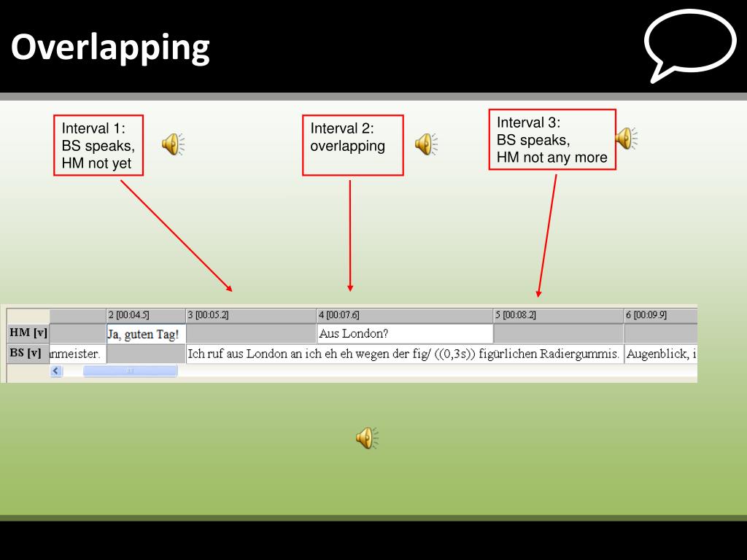
Task: Play the audio icon beside Interval 1
Action: pos(173,144)
